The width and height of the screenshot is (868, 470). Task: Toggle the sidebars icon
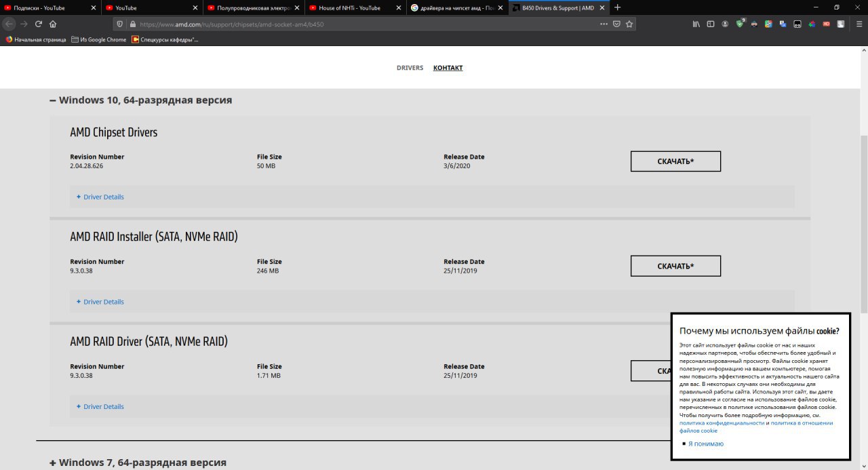(x=711, y=24)
